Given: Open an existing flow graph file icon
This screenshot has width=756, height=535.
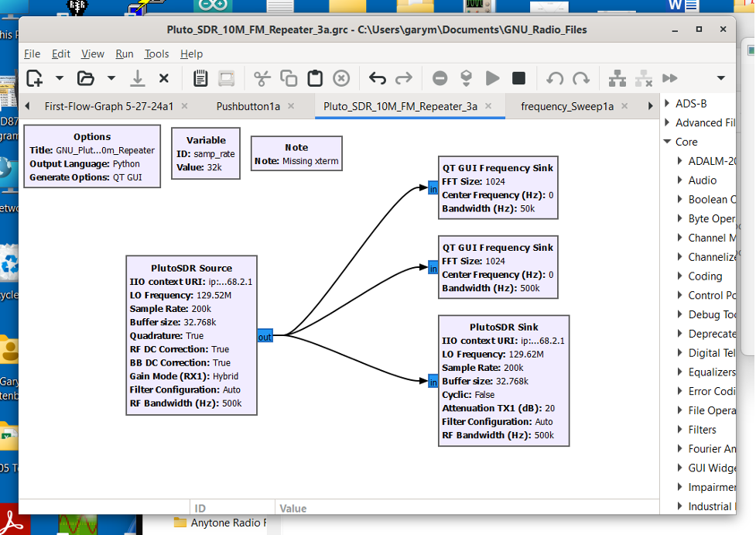Looking at the screenshot, I should pyautogui.click(x=86, y=78).
